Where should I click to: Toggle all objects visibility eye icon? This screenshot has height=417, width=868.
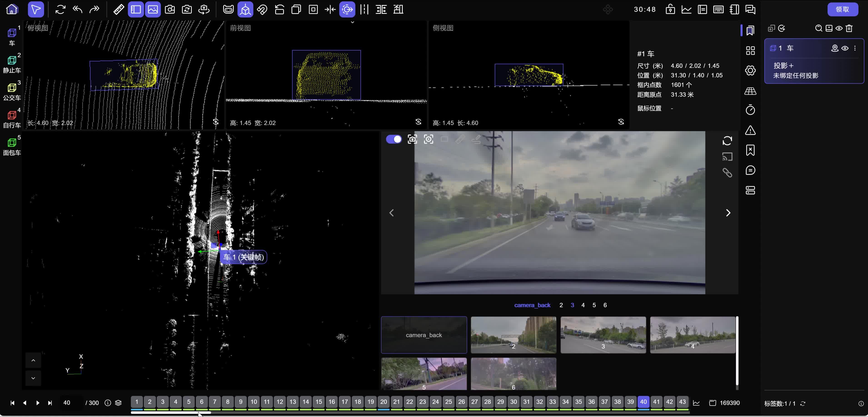[839, 28]
